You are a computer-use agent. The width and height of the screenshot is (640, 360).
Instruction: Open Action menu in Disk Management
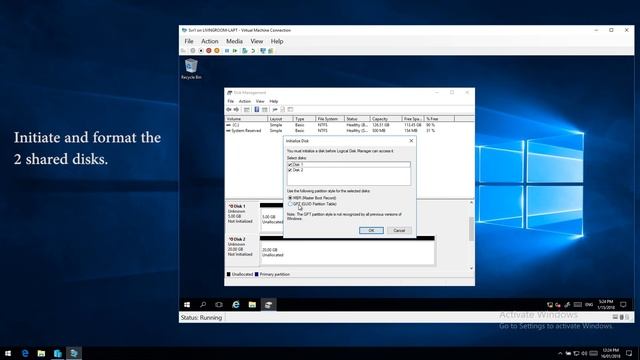[244, 101]
